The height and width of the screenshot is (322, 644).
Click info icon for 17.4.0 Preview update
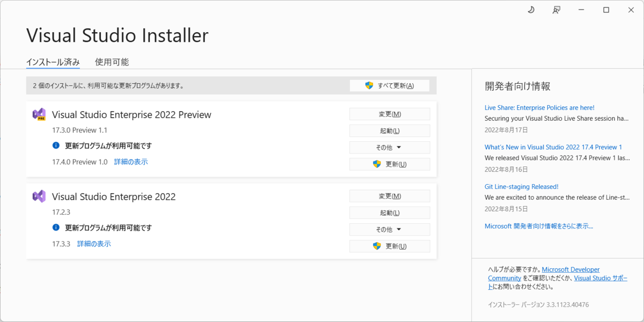tap(56, 145)
